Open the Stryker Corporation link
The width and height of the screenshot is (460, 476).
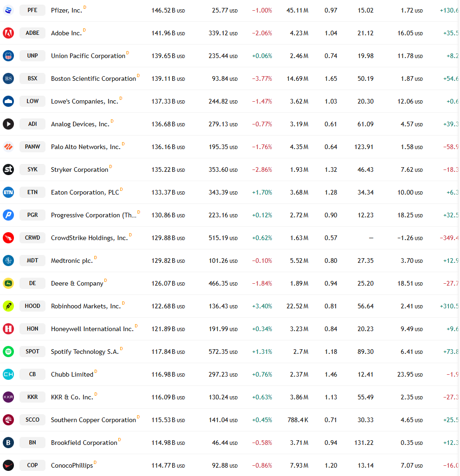click(x=79, y=170)
